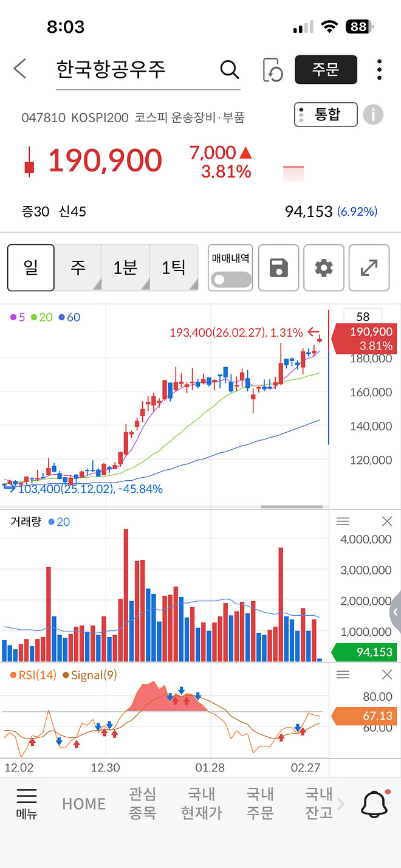
Task: Open the 국내 주문 order tab
Action: 261,804
